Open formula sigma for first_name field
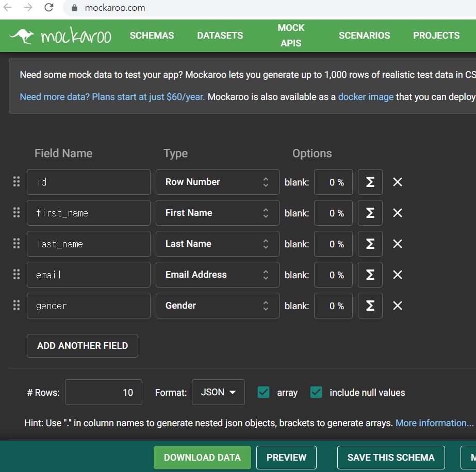 click(370, 213)
